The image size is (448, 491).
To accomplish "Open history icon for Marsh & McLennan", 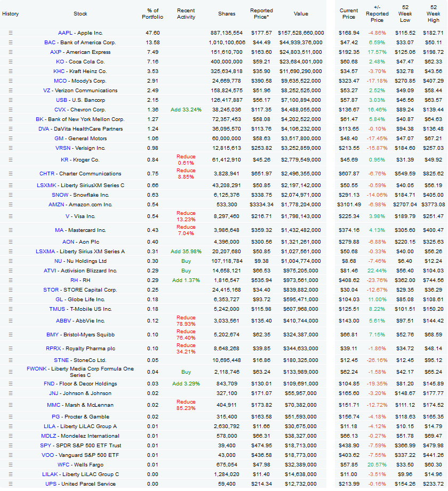I will (x=10, y=405).
